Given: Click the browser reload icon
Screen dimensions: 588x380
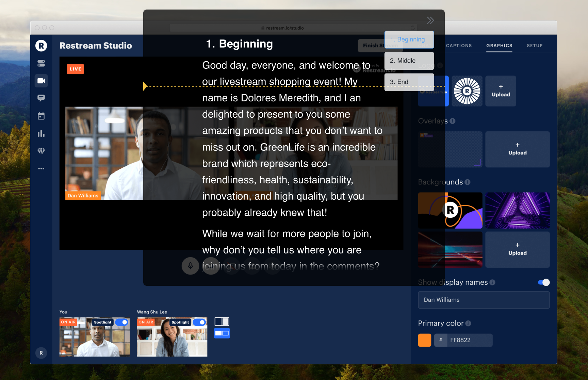Looking at the screenshot, I should [x=412, y=28].
